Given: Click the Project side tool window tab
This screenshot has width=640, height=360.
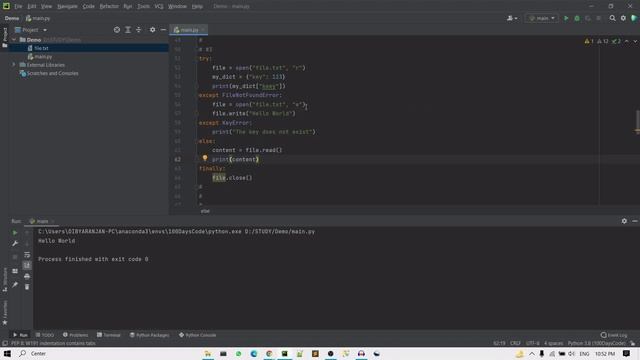Looking at the screenshot, I should point(5,38).
